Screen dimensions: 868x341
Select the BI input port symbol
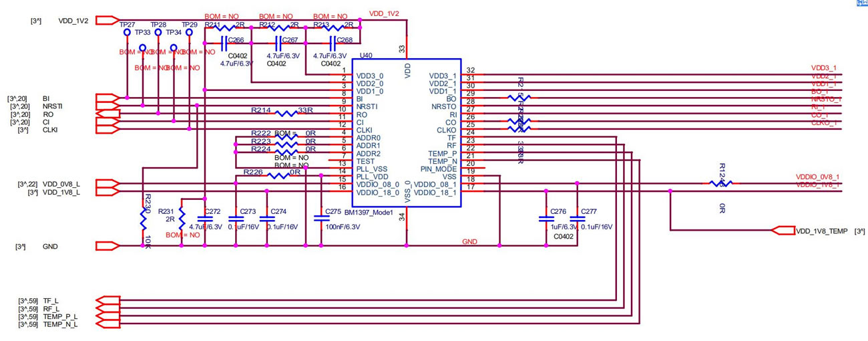click(107, 98)
